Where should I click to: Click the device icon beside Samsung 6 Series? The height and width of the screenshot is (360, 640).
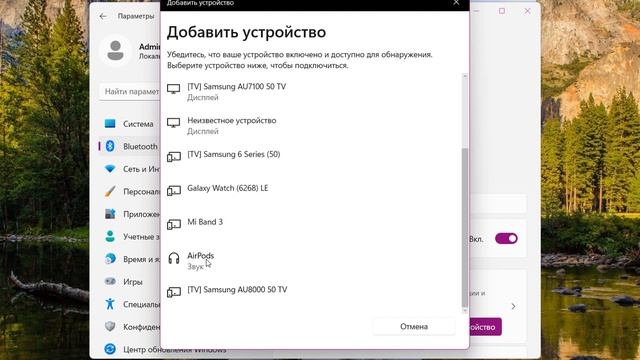point(173,157)
